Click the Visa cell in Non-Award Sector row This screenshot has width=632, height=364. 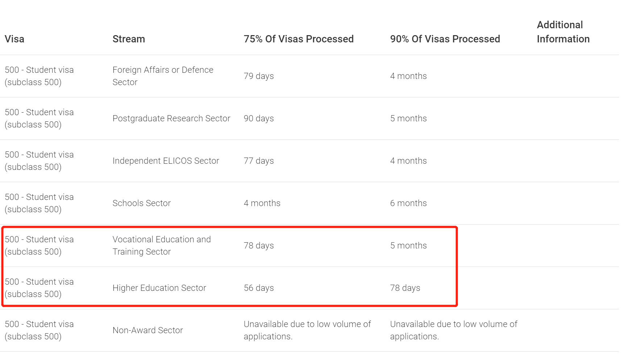(x=39, y=330)
